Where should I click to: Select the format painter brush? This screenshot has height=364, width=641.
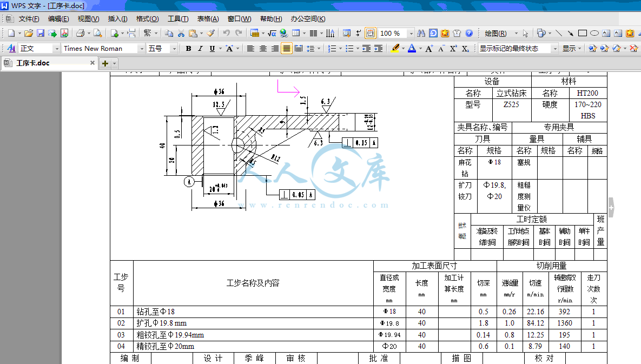(x=210, y=33)
